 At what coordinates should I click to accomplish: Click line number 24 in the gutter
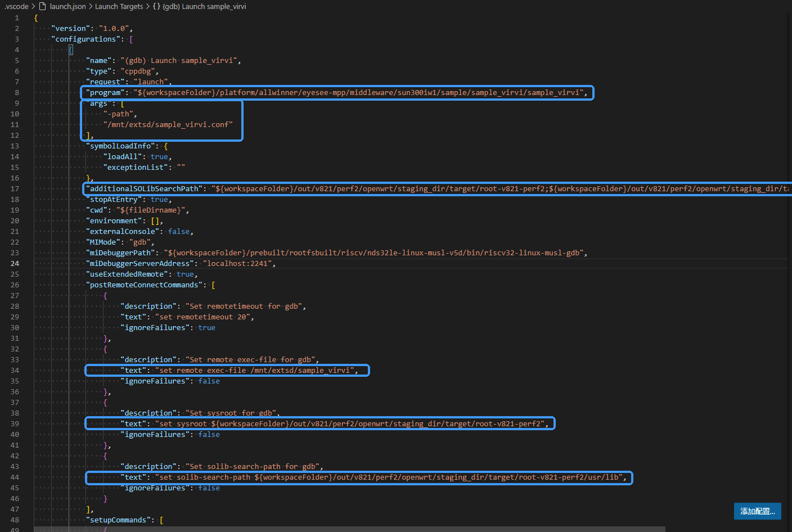click(x=15, y=263)
